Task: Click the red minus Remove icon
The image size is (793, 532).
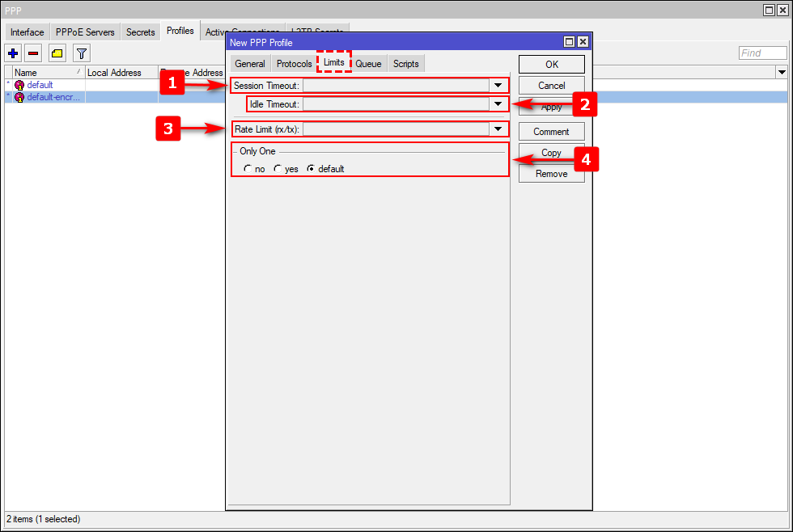Action: [33, 53]
